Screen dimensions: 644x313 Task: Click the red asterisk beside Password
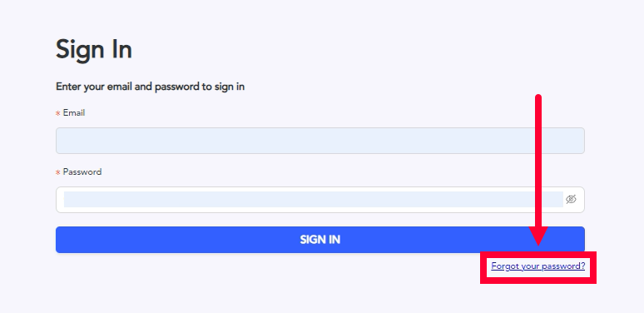tap(58, 172)
